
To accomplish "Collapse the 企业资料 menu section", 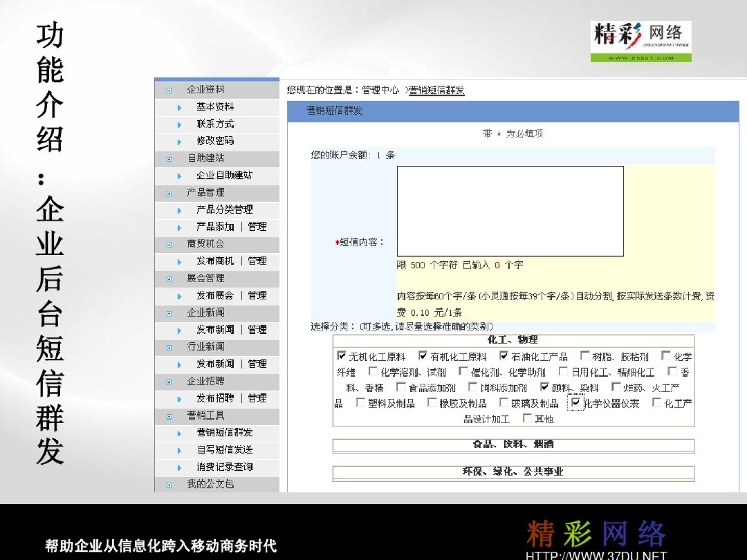I will 169,90.
